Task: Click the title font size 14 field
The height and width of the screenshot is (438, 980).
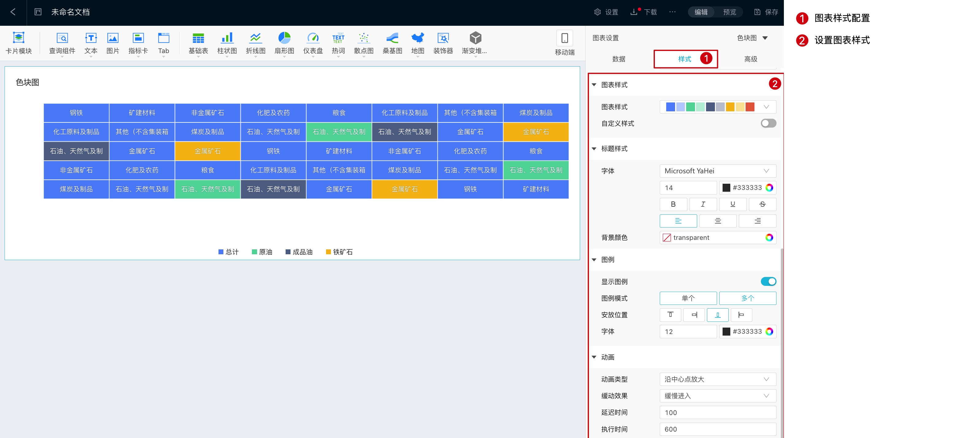Action: [x=688, y=187]
